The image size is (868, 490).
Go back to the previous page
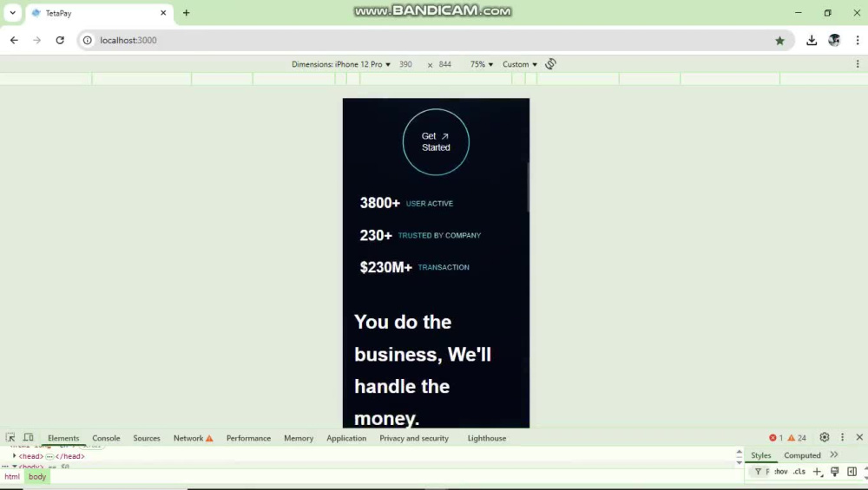(14, 41)
